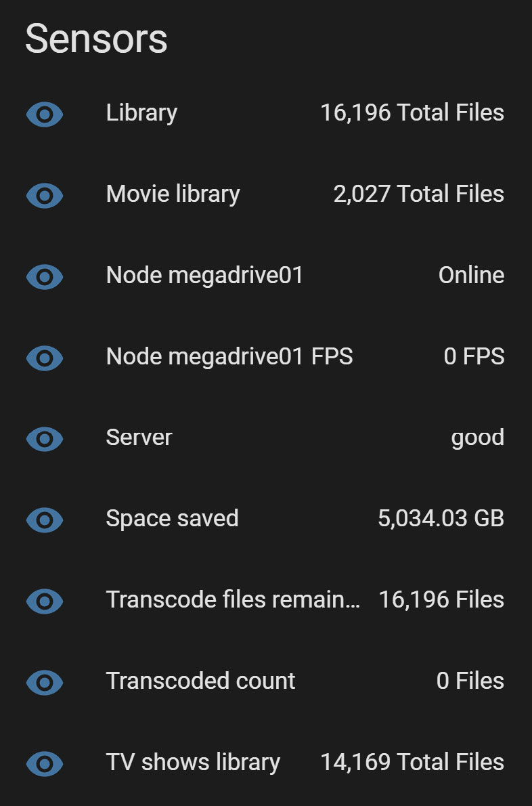Click the eye icon for Node megadrive01 FPS

(x=45, y=358)
